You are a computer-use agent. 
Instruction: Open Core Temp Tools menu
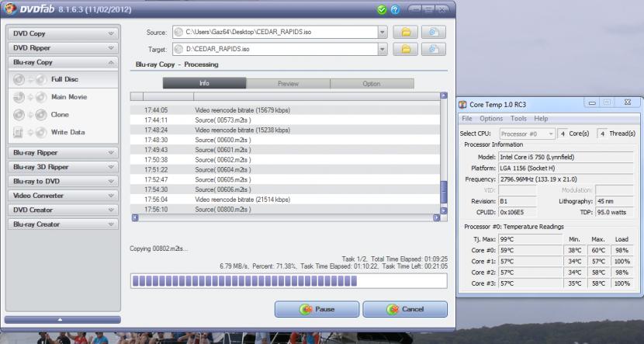coord(518,118)
